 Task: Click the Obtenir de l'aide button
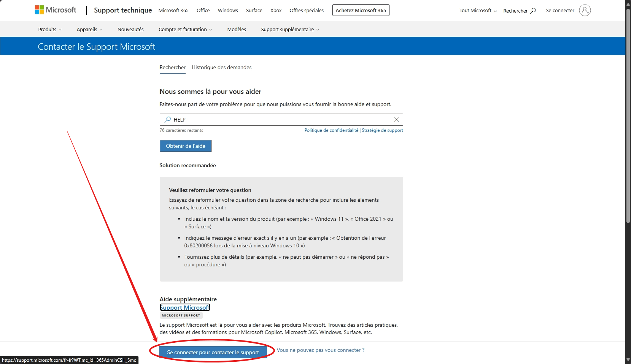186,146
